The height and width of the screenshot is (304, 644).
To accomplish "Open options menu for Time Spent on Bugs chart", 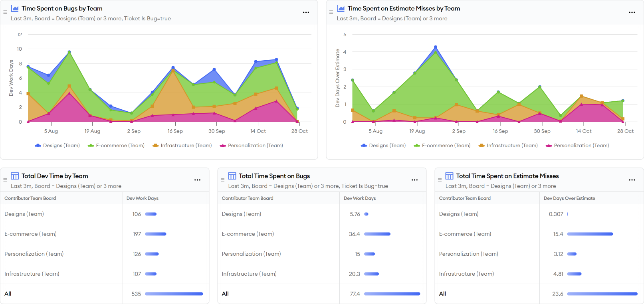I will (306, 12).
